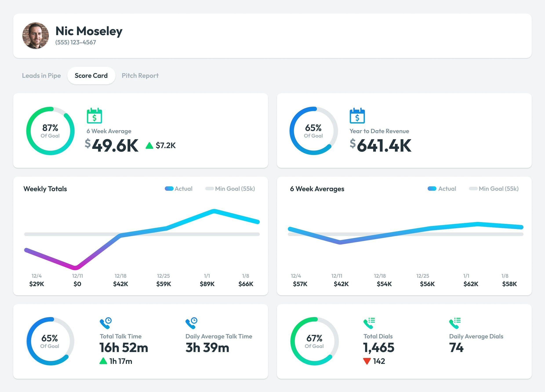Click the 6 Week Average label
Image resolution: width=545 pixels, height=392 pixels.
[109, 131]
